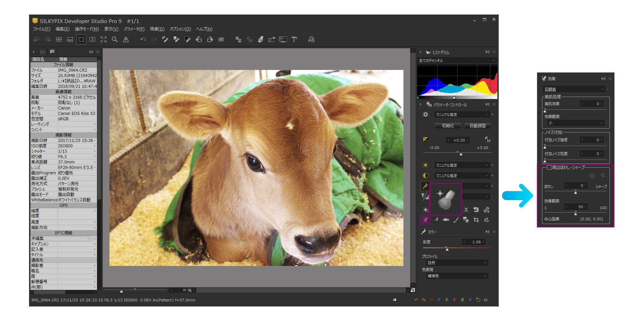Undo the last edit in toolbar
644x321 pixels.
[143, 40]
